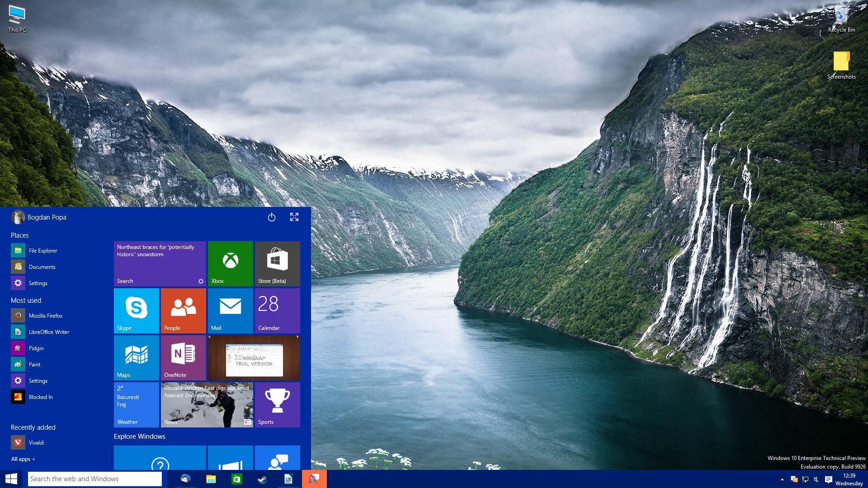
Task: Open the Skype app tile
Action: (x=137, y=309)
